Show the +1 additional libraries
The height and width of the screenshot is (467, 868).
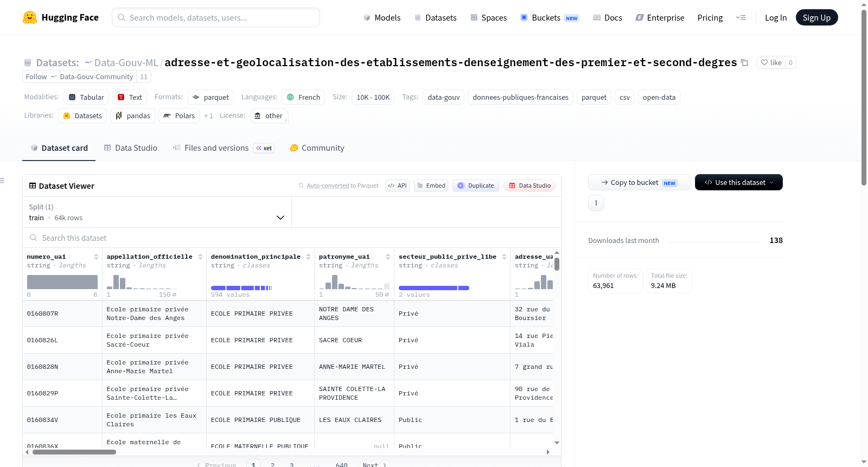(x=208, y=116)
